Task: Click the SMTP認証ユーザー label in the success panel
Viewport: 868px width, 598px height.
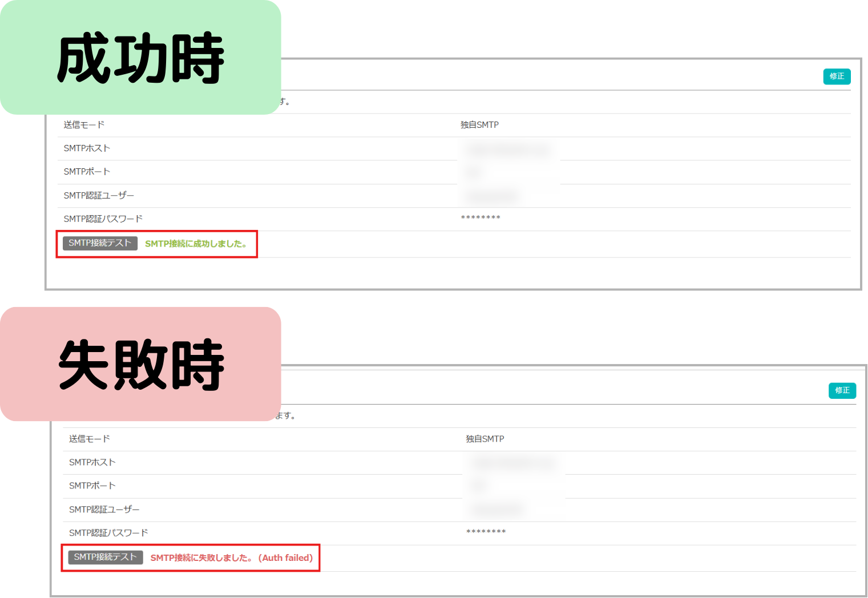Action: coord(99,195)
